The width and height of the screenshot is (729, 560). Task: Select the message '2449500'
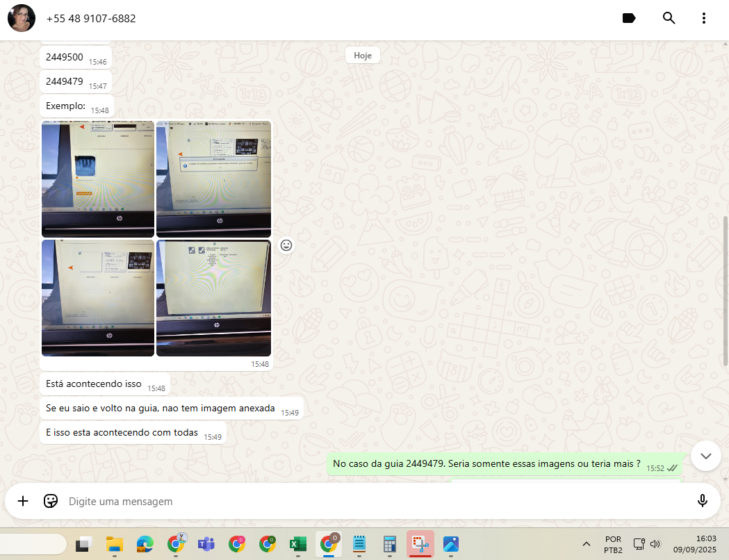(76, 58)
